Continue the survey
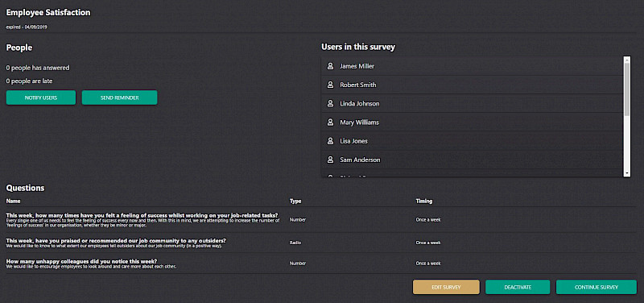 (x=597, y=287)
